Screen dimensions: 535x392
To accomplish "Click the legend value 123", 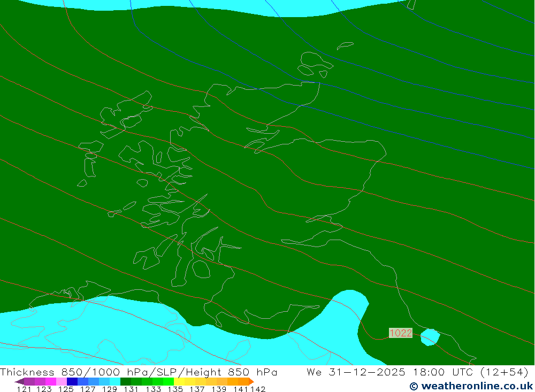I will pos(44,389).
